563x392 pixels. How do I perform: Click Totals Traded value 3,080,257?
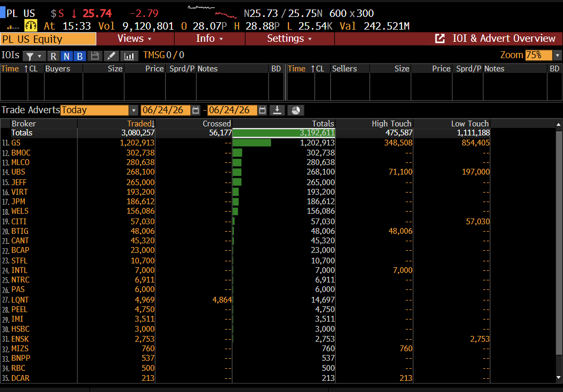pyautogui.click(x=138, y=133)
